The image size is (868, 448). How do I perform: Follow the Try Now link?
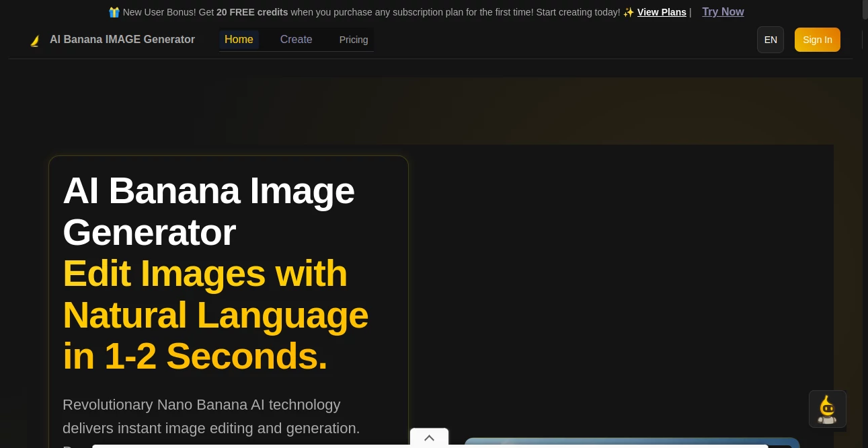click(x=723, y=12)
